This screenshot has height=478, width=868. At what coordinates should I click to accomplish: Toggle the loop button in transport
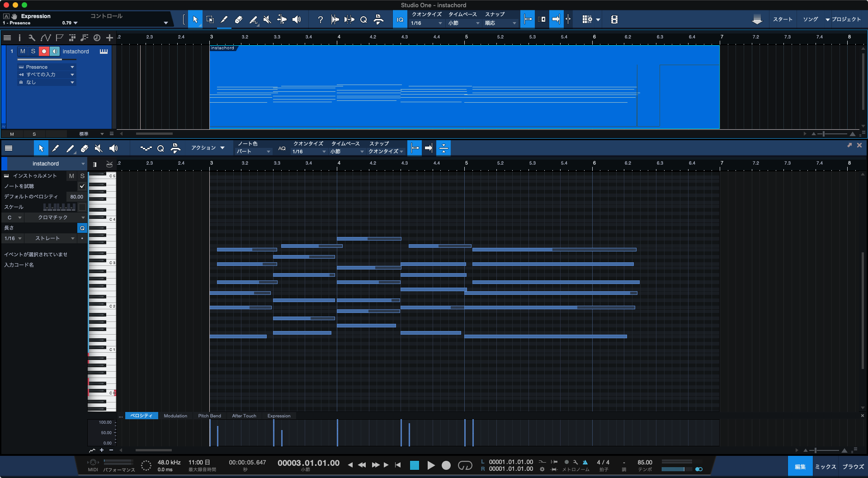point(465,465)
